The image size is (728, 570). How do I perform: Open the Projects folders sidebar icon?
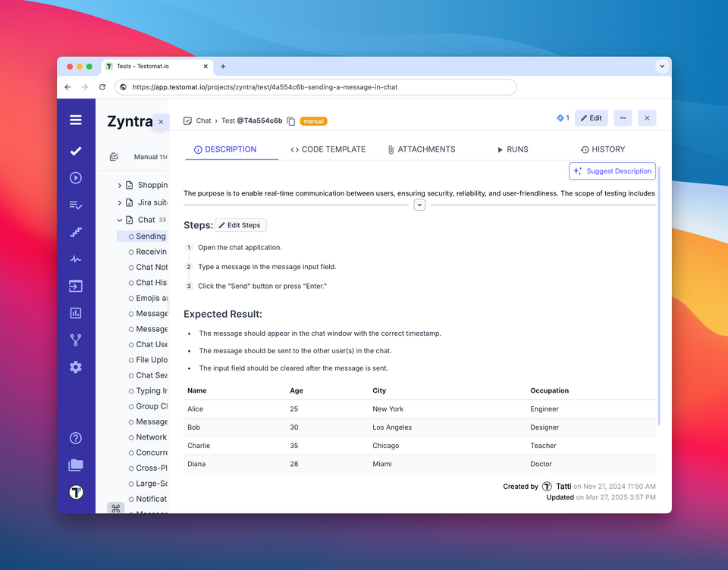(76, 465)
